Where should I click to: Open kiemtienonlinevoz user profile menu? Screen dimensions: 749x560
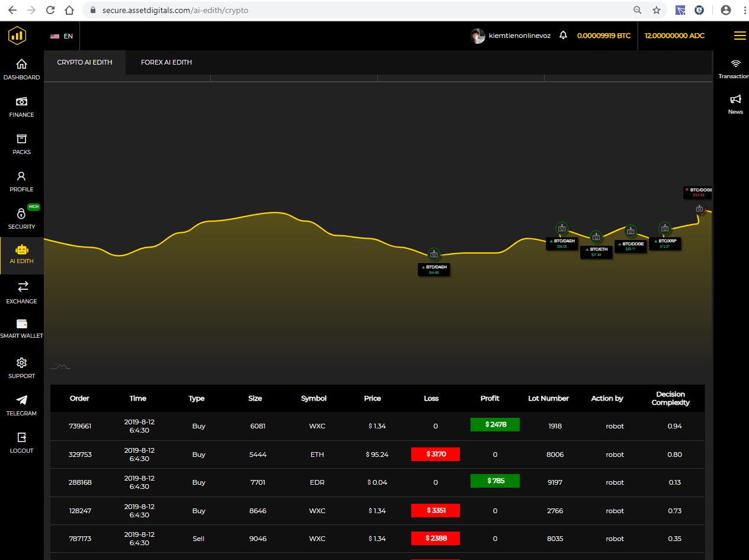pyautogui.click(x=511, y=36)
